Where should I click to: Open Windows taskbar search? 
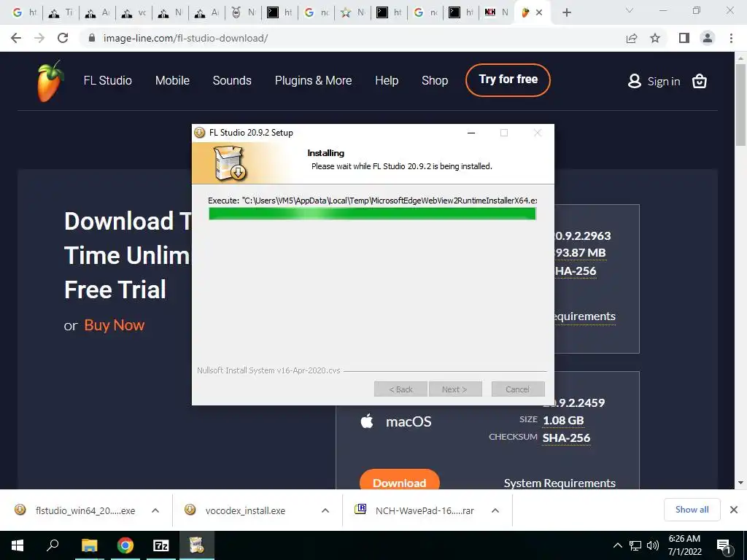tap(53, 545)
